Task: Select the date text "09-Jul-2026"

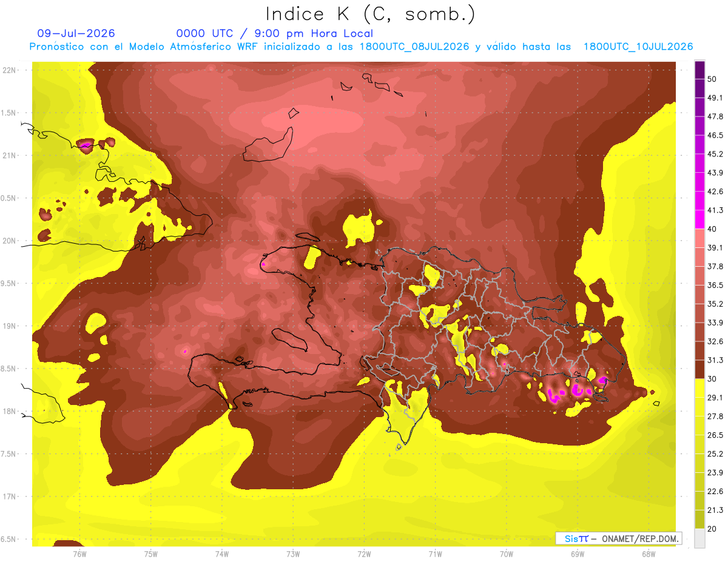Action: point(76,33)
